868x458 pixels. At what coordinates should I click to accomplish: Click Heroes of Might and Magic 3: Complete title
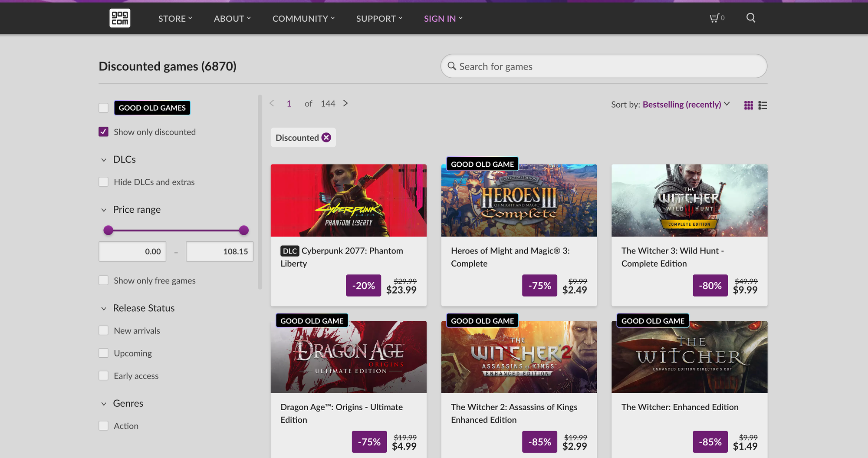(510, 257)
